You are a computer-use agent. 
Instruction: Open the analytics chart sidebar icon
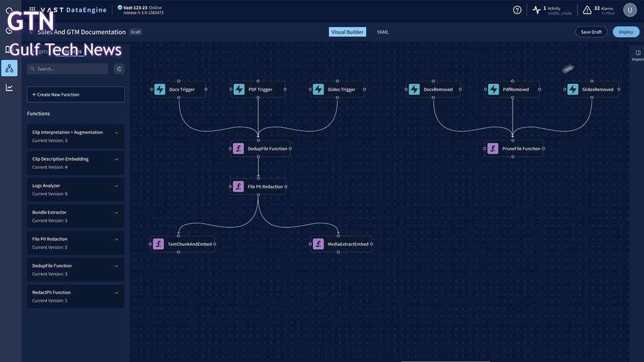(9, 87)
